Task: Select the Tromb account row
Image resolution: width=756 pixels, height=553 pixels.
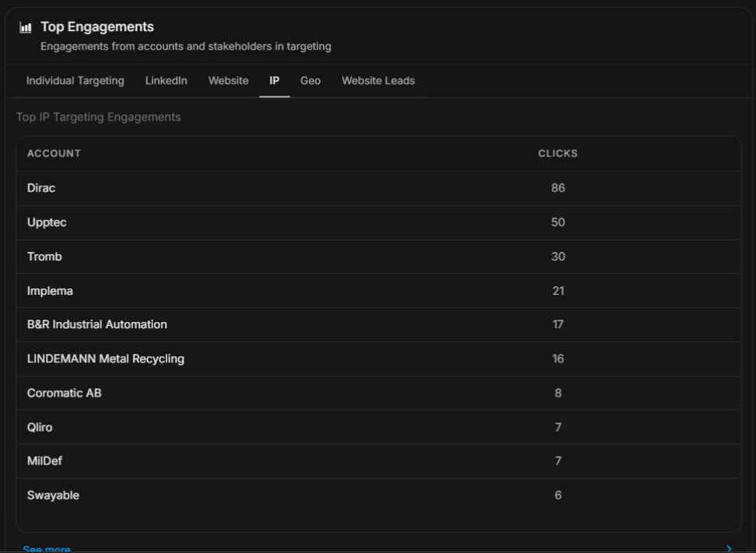Action: click(377, 257)
